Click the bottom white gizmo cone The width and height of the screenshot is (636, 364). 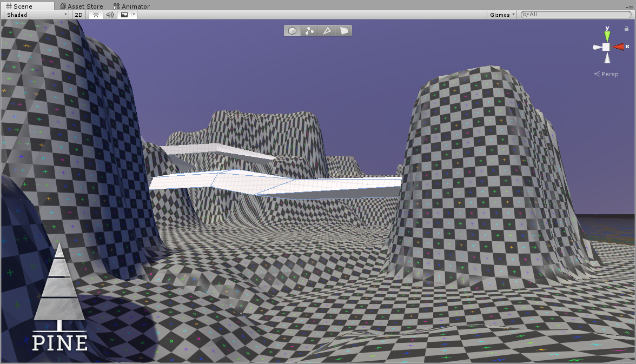click(x=607, y=58)
